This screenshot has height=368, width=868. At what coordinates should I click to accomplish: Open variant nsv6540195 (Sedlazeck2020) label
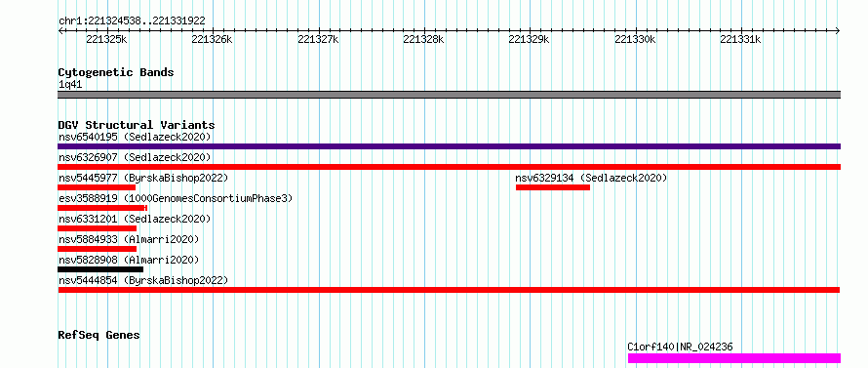pyautogui.click(x=135, y=137)
